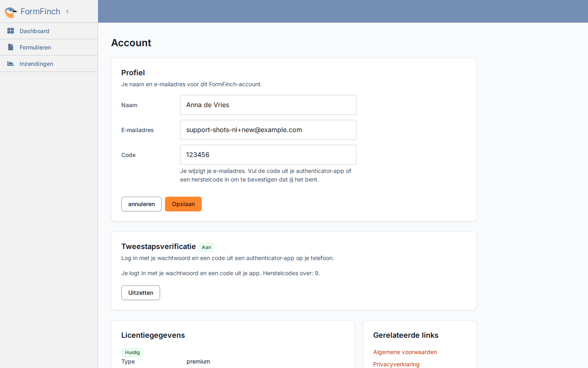588x368 pixels.
Task: Click the Licentiegegevens heading
Action: (x=153, y=335)
